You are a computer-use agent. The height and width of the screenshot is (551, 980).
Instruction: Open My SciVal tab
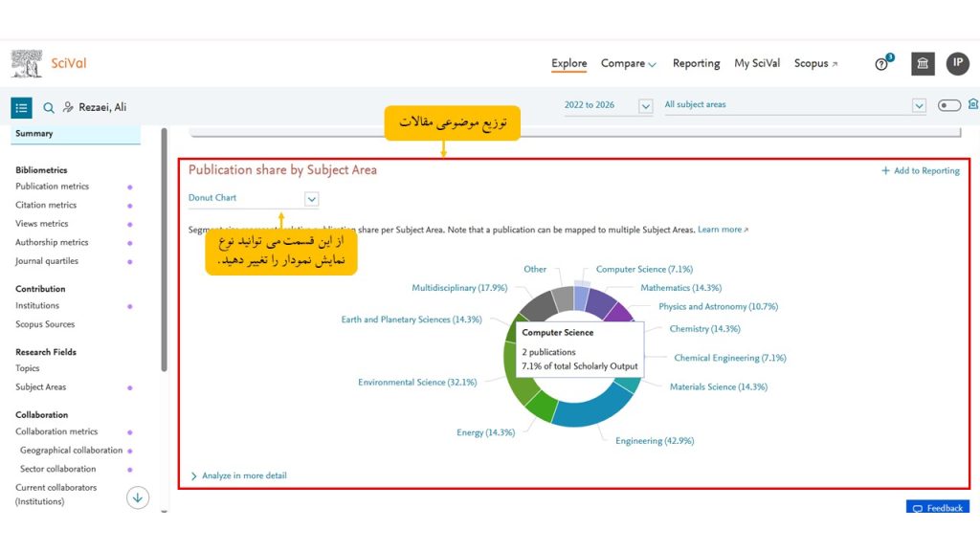(x=757, y=64)
